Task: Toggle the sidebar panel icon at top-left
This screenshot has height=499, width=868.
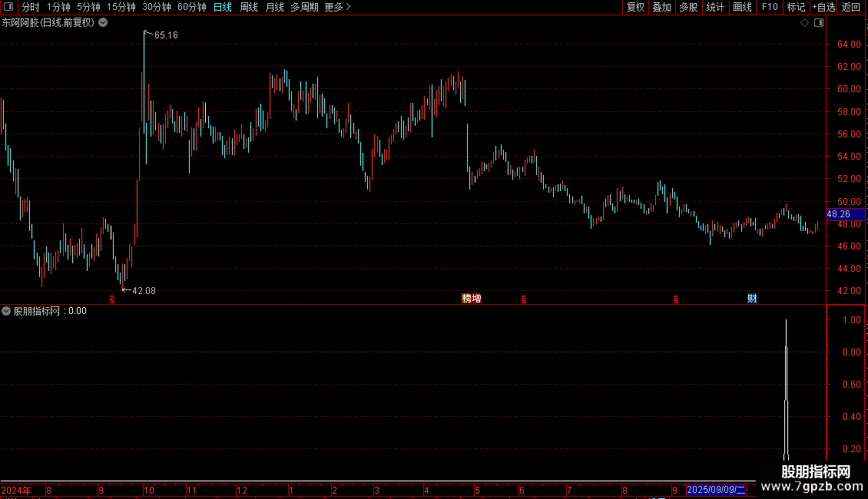Action: pos(8,7)
